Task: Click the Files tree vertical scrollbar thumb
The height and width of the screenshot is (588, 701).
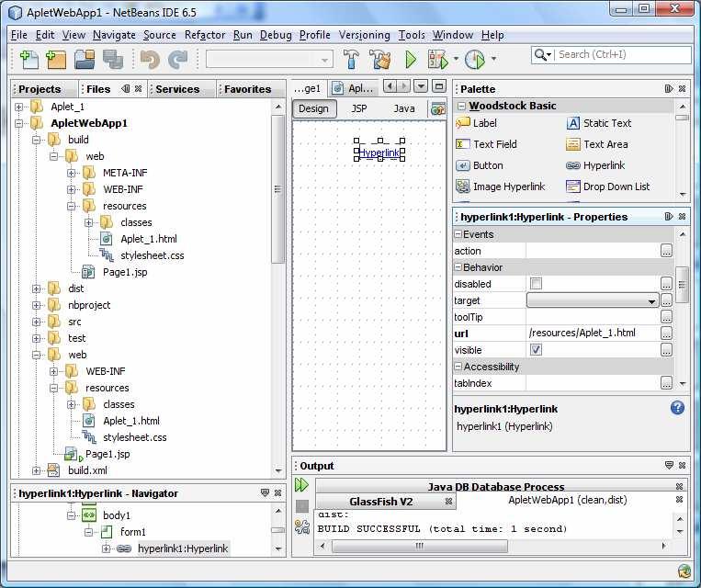Action: pyautogui.click(x=277, y=189)
